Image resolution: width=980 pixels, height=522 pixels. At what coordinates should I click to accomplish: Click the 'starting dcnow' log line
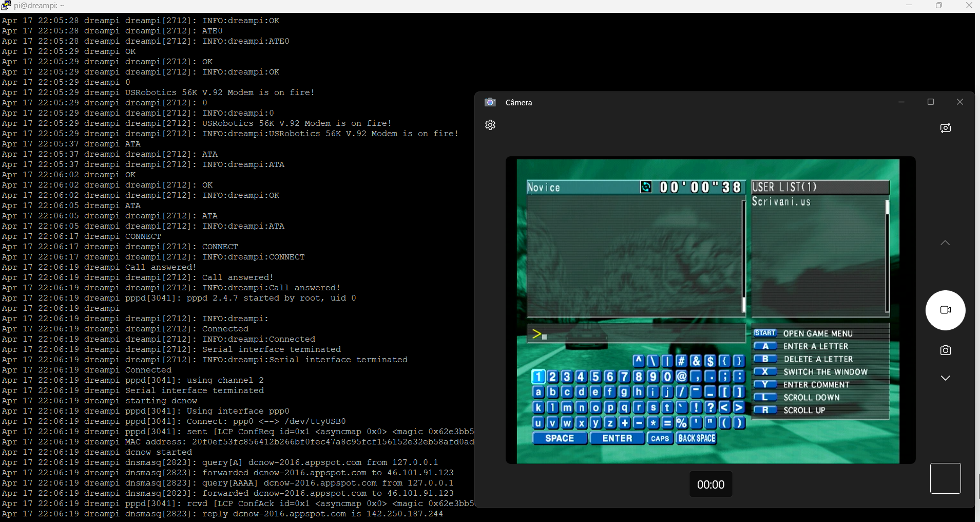[100, 401]
